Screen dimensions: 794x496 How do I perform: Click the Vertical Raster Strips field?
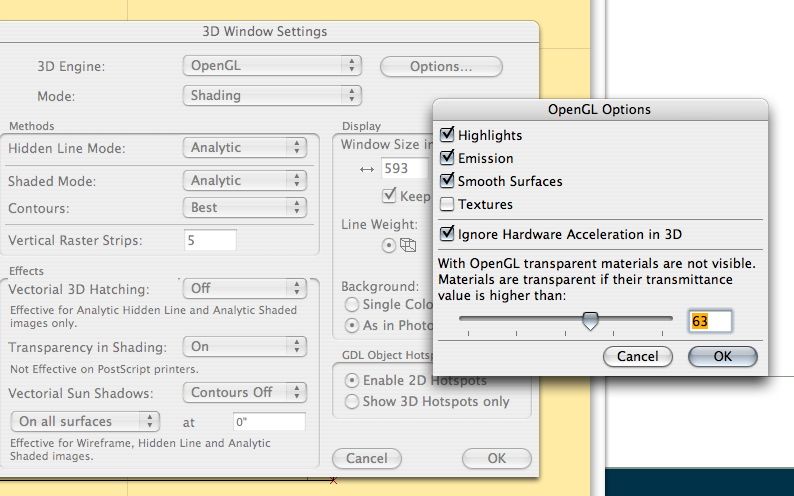(x=210, y=240)
